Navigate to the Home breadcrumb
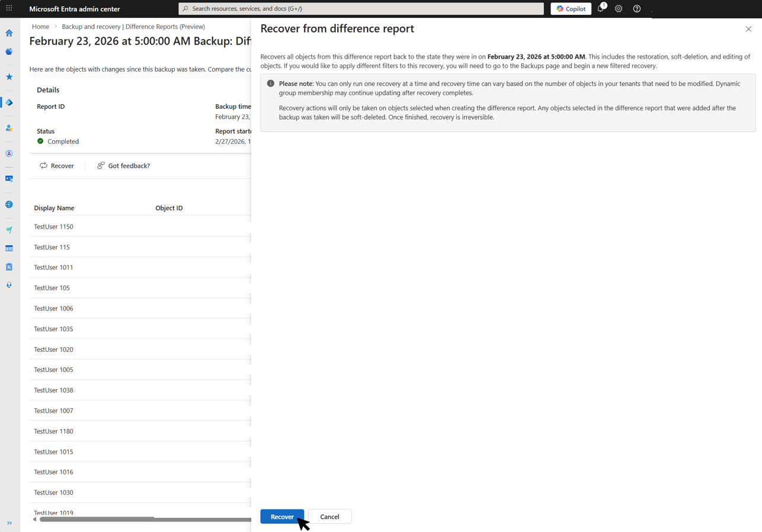The image size is (762, 532). 40,27
